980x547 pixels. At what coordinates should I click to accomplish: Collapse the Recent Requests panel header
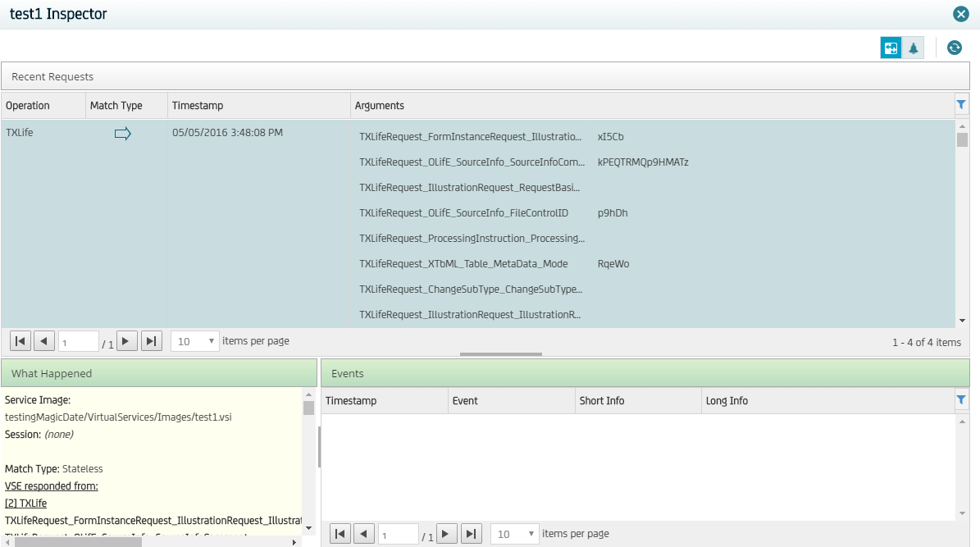tap(52, 77)
